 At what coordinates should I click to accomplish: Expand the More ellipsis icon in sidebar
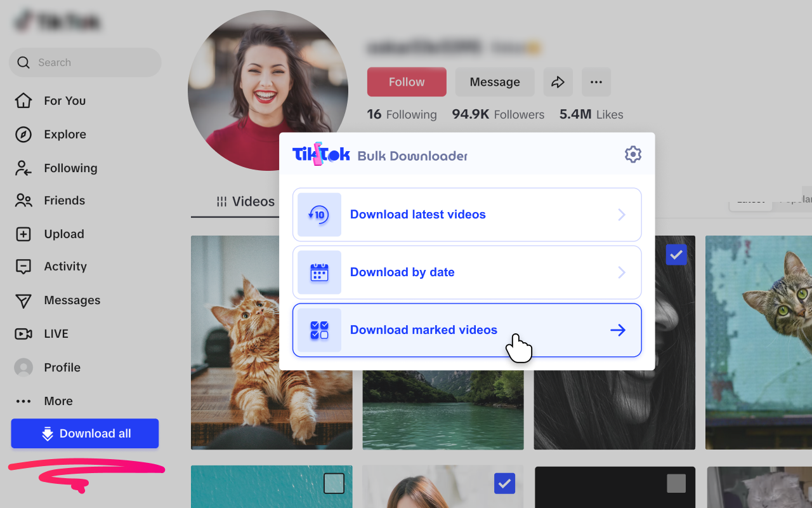click(23, 401)
